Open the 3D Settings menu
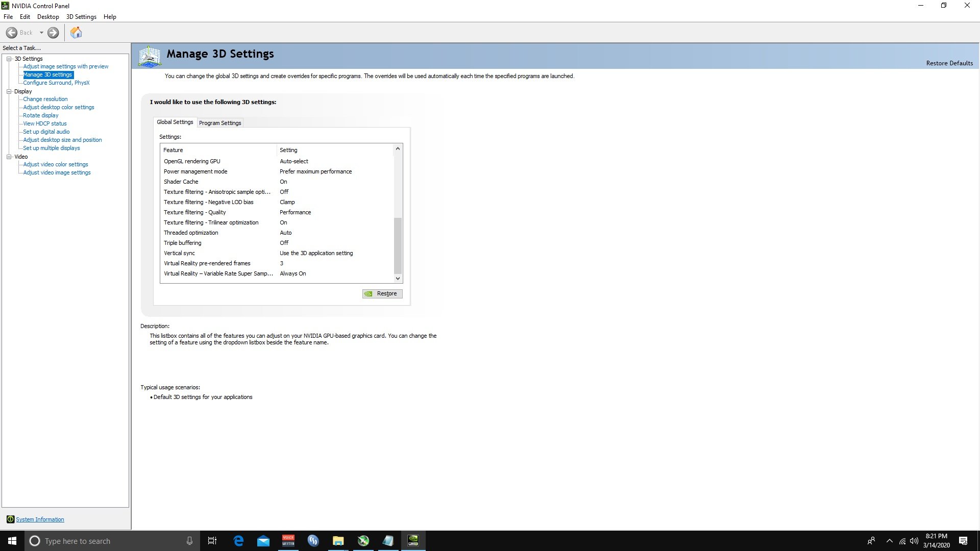980x551 pixels. coord(81,17)
